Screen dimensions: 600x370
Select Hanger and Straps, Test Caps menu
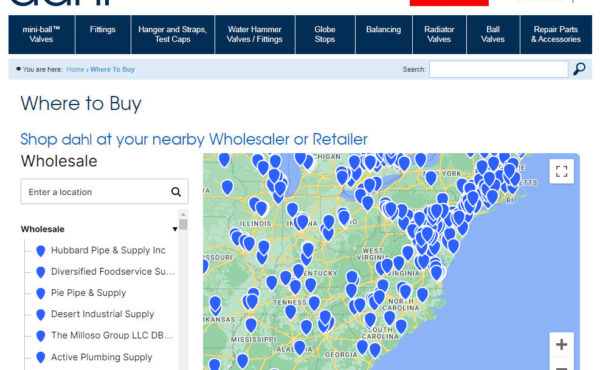pyautogui.click(x=173, y=34)
